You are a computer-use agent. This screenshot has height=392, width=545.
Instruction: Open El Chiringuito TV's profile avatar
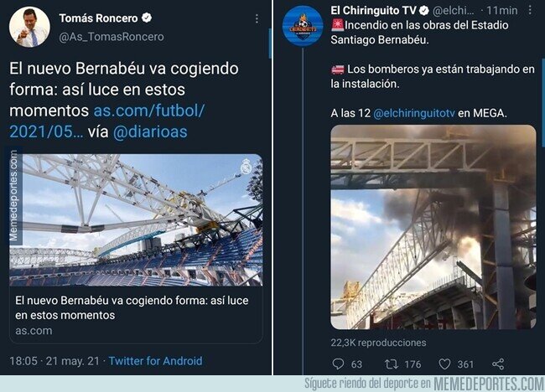click(x=303, y=26)
